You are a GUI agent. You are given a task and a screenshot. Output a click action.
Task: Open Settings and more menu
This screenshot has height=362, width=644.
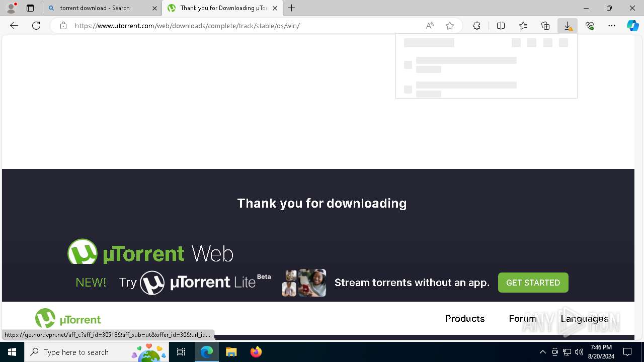coord(612,26)
